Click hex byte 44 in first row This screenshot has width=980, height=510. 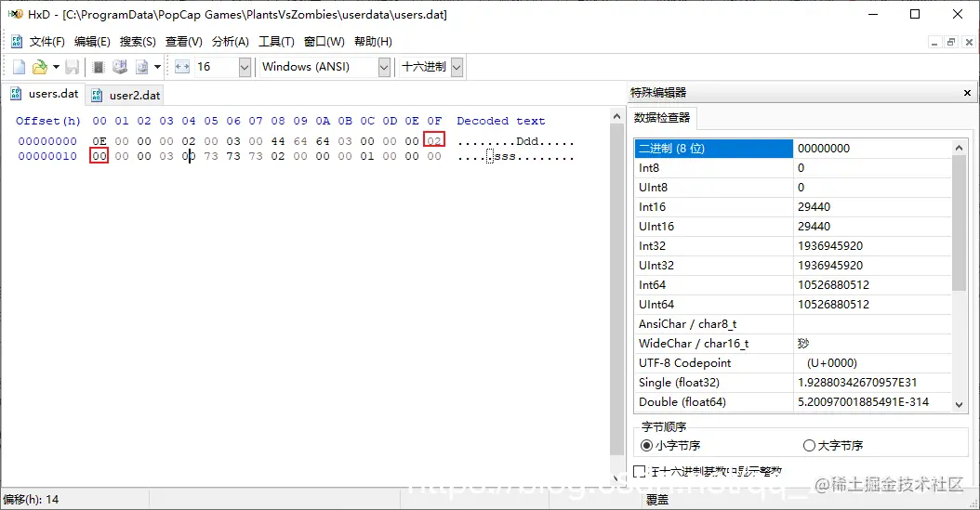[278, 141]
